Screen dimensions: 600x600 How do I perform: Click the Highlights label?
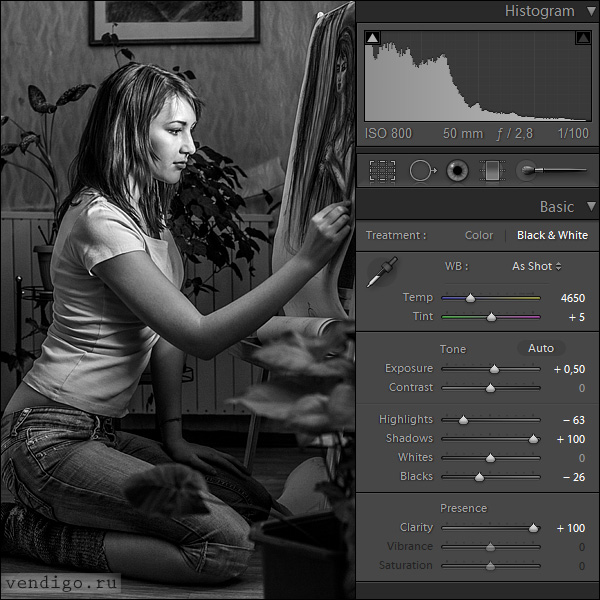[x=406, y=419]
